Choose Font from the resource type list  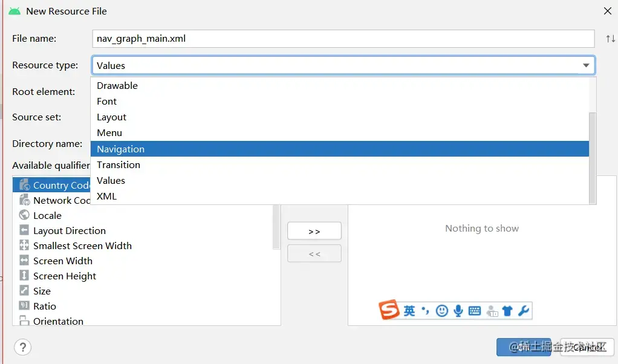point(339,101)
